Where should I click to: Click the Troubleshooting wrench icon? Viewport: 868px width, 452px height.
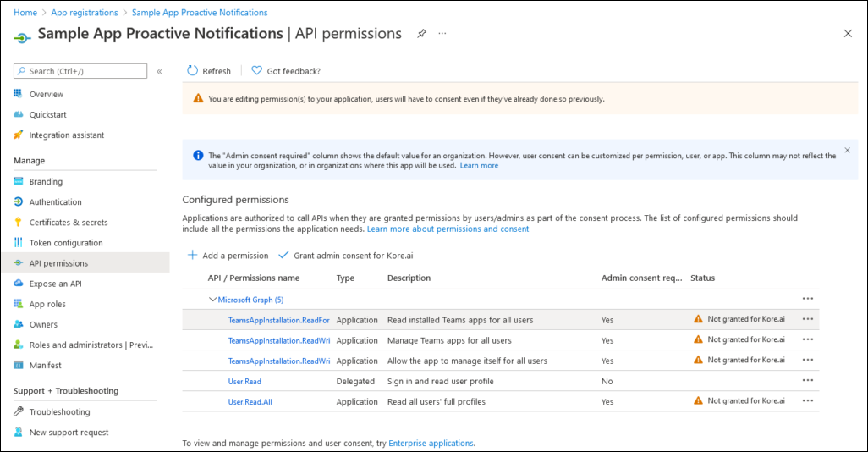coord(19,411)
